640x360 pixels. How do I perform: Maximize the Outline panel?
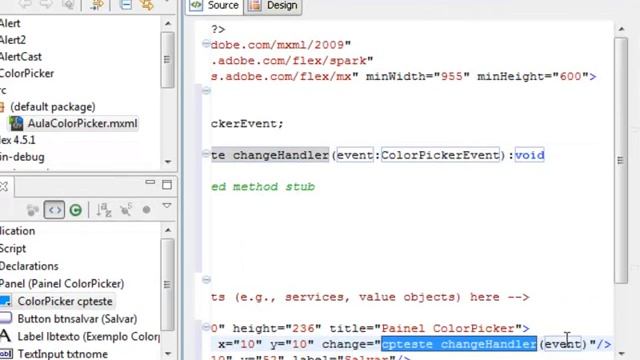(x=167, y=184)
